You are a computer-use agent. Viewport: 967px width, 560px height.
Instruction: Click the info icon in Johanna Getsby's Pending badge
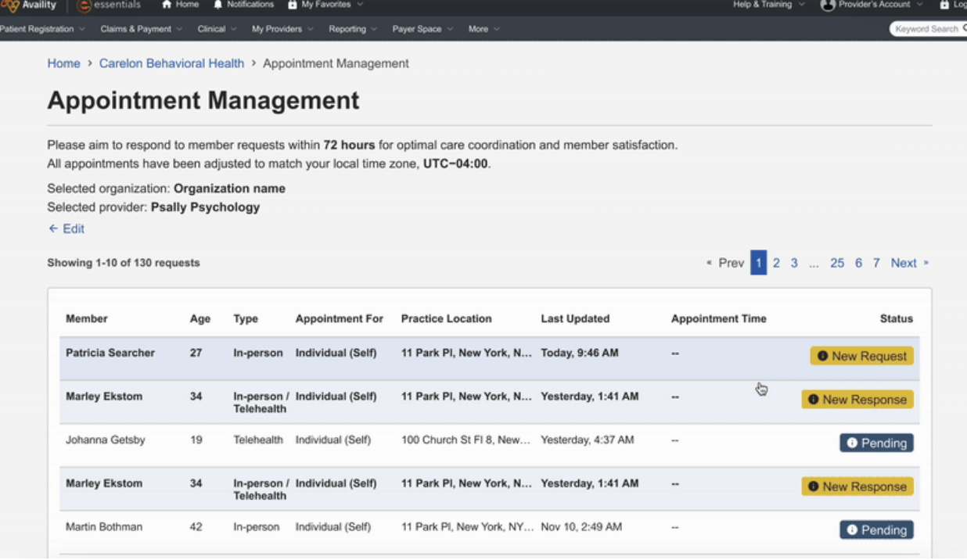(852, 443)
